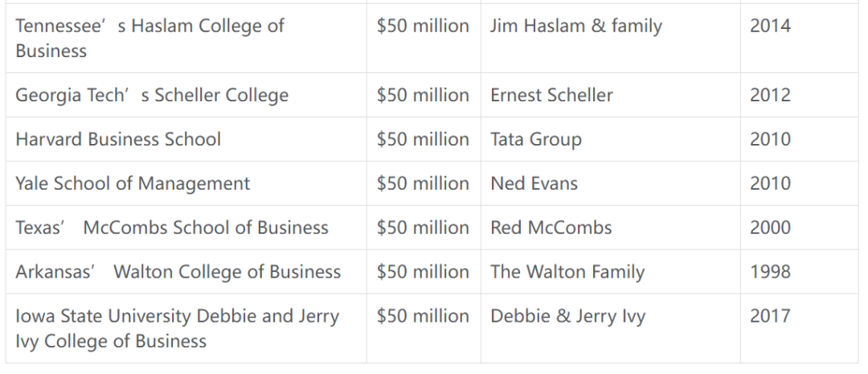The image size is (868, 374).
Task: Click the Ned Evans donor cell
Action: point(611,183)
